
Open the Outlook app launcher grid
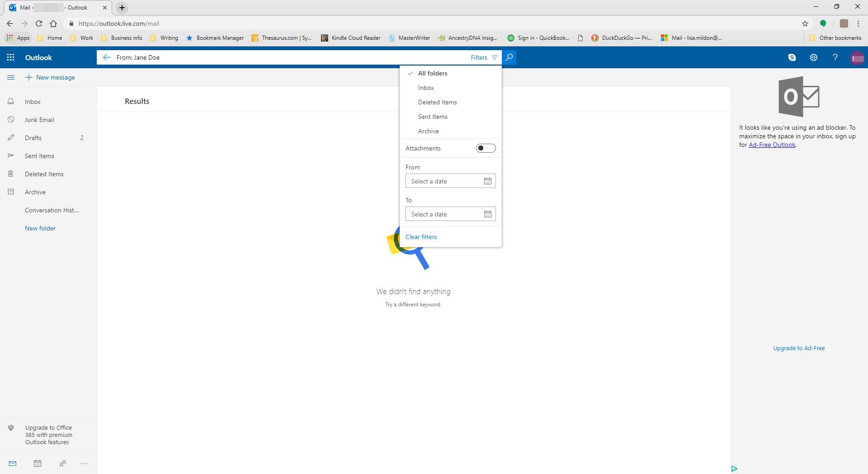point(10,57)
